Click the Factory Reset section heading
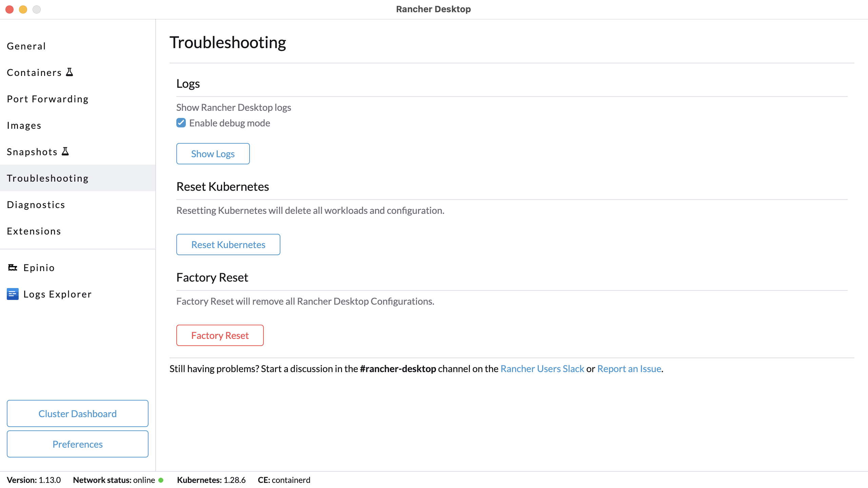Image resolution: width=868 pixels, height=488 pixels. pyautogui.click(x=212, y=278)
